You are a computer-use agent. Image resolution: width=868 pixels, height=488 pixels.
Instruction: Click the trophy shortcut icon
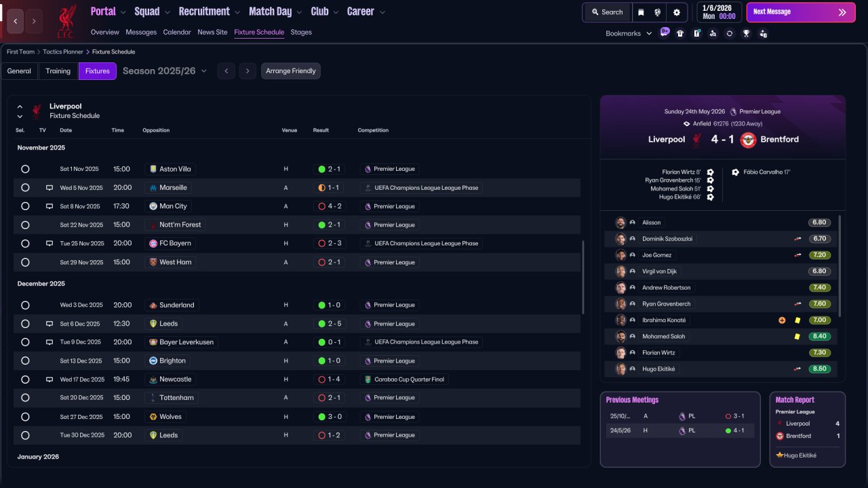pyautogui.click(x=747, y=33)
